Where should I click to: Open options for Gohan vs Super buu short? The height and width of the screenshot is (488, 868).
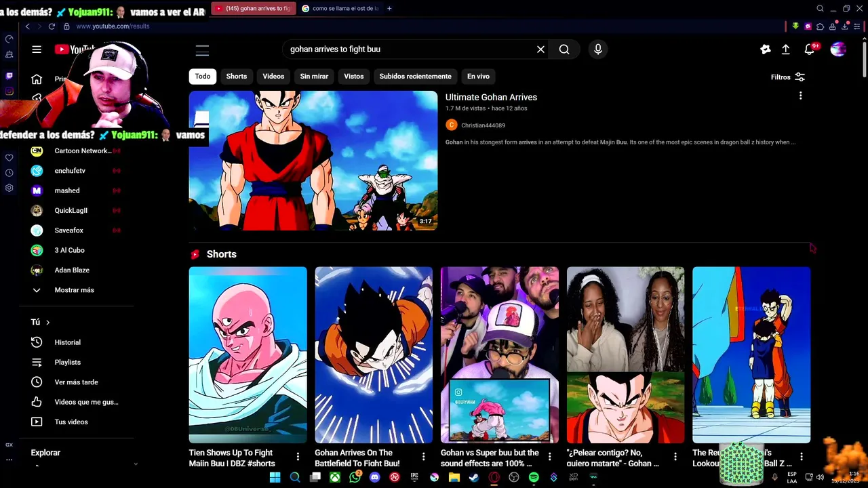tap(549, 457)
